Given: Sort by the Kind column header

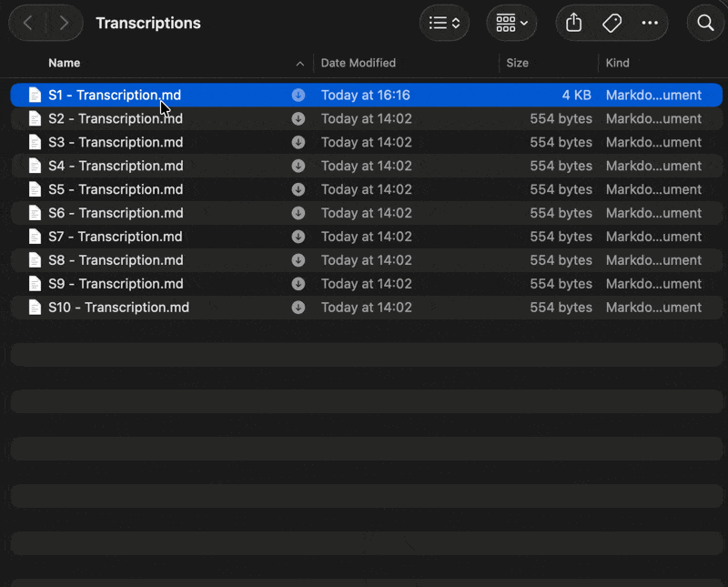Looking at the screenshot, I should (618, 64).
